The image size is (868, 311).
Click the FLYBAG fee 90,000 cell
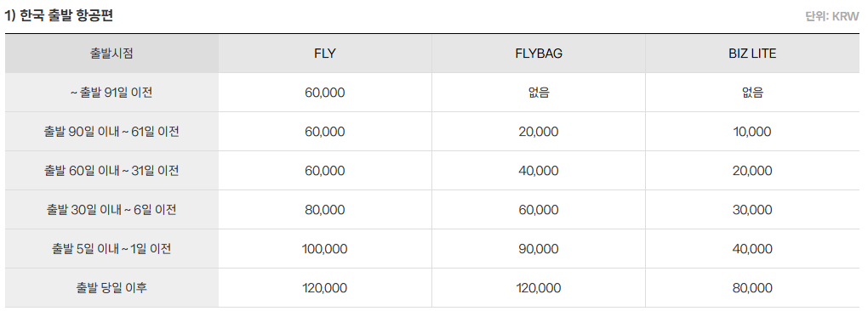539,249
